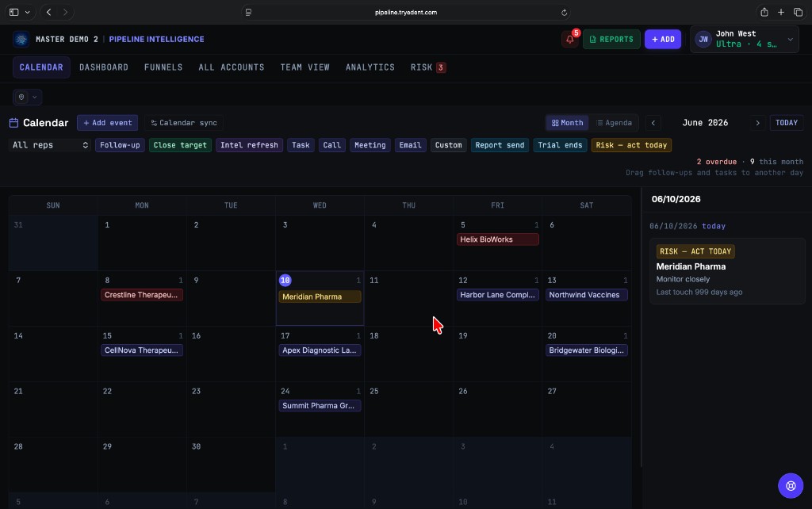Toggle browser sidebar icon

point(14,12)
